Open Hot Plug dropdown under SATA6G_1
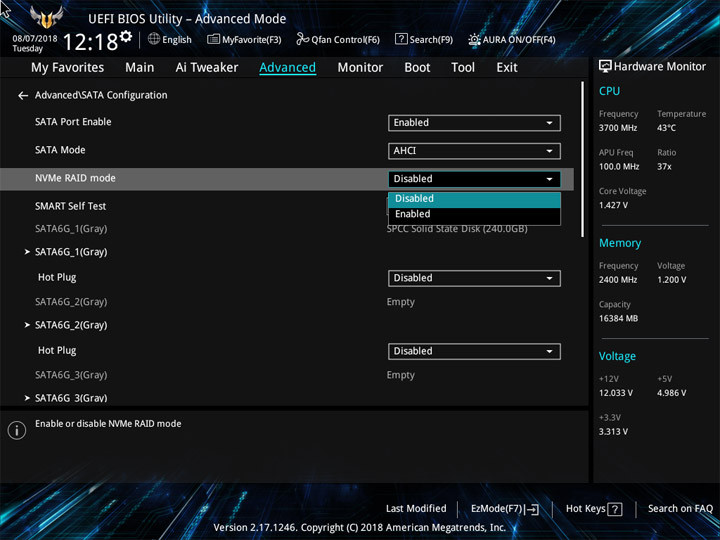The height and width of the screenshot is (540, 720). tap(474, 278)
